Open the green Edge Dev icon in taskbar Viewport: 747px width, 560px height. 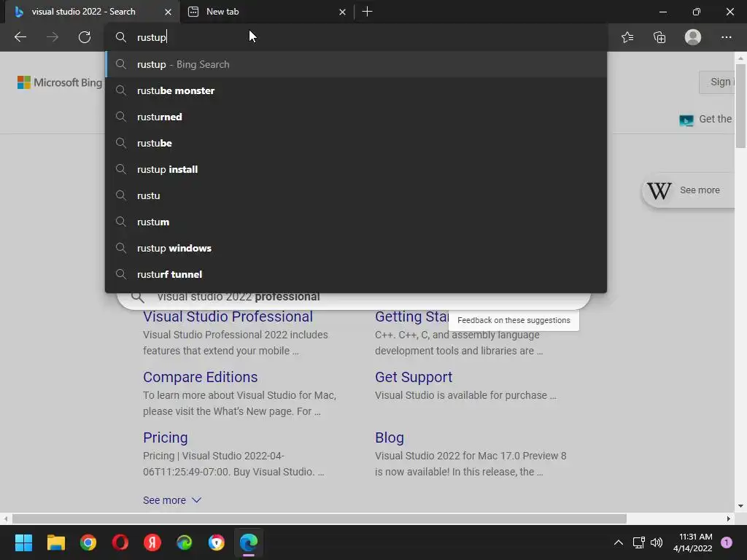click(185, 542)
